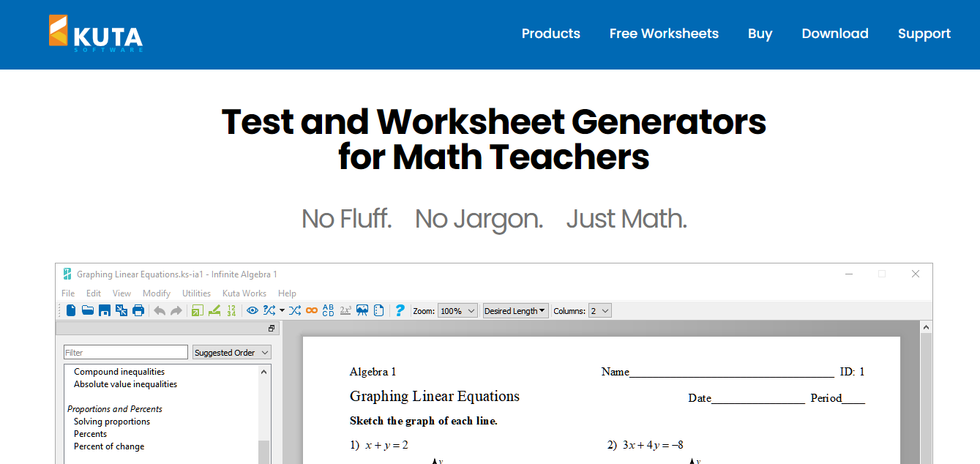Click the blue eye preview icon
The image size is (980, 464).
[x=253, y=310]
